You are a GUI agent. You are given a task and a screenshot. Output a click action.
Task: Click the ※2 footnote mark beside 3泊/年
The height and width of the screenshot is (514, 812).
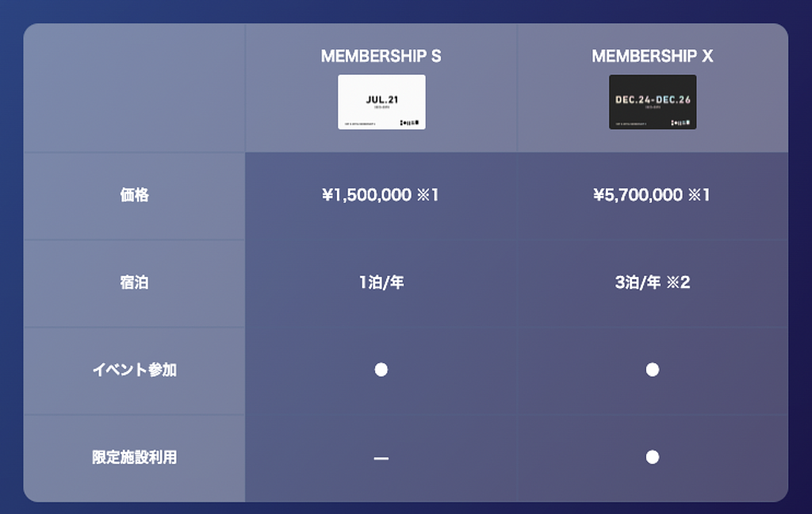click(679, 282)
